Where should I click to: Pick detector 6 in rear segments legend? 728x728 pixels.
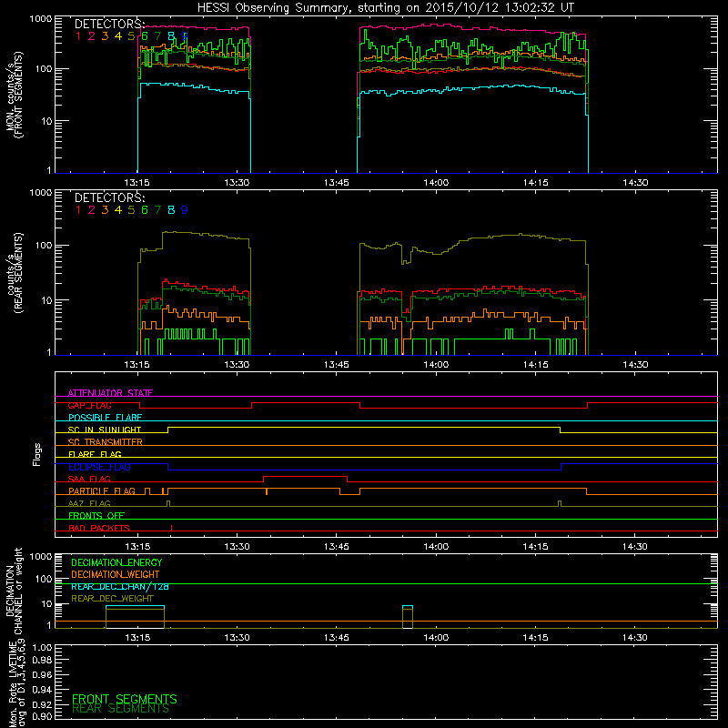click(145, 210)
